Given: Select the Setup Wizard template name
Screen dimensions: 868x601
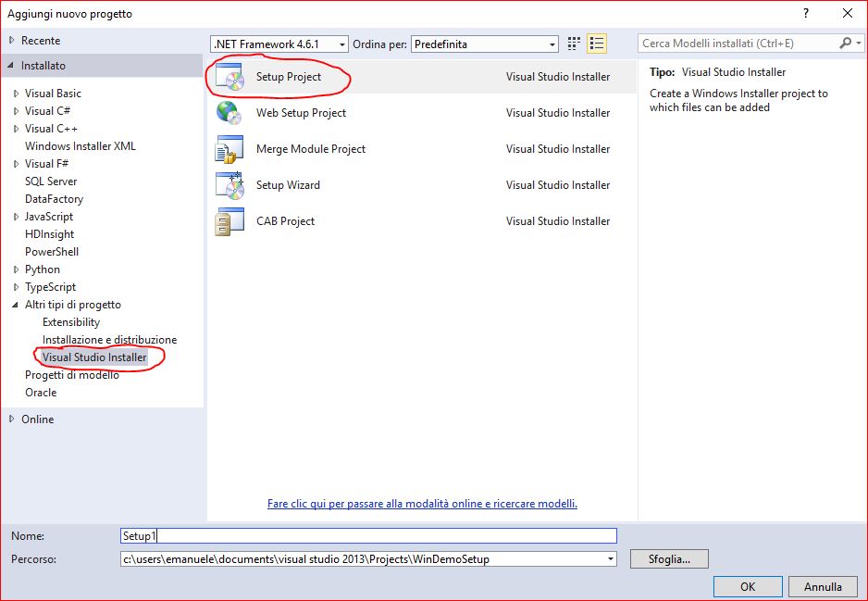Looking at the screenshot, I should (289, 185).
